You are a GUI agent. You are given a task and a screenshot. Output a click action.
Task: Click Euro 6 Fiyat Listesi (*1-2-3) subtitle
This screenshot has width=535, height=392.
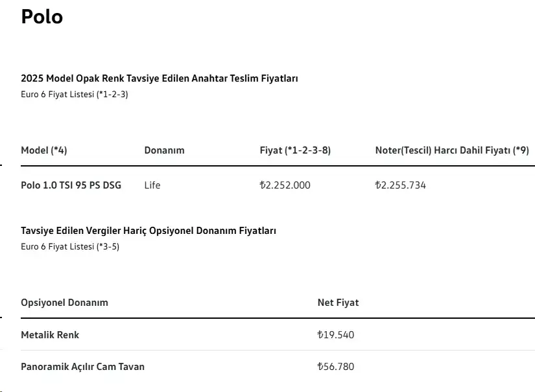[x=75, y=95]
